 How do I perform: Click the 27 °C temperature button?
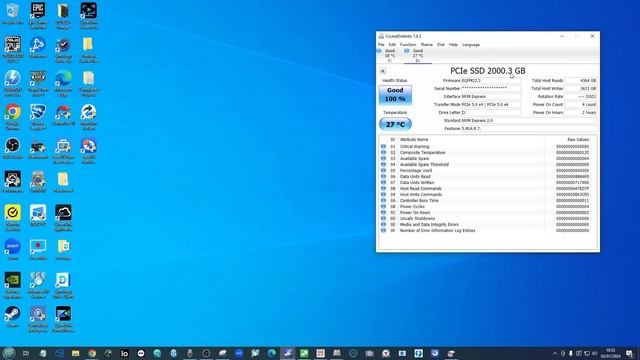395,124
